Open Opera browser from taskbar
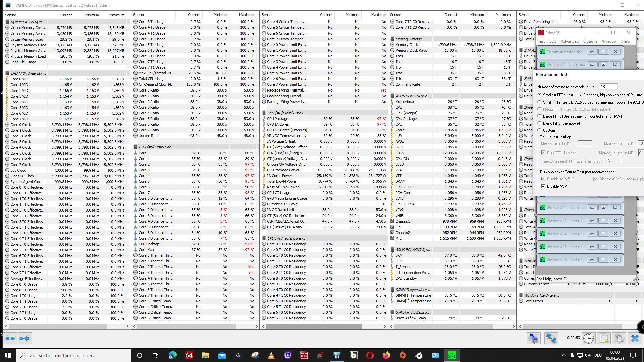 tap(370, 355)
